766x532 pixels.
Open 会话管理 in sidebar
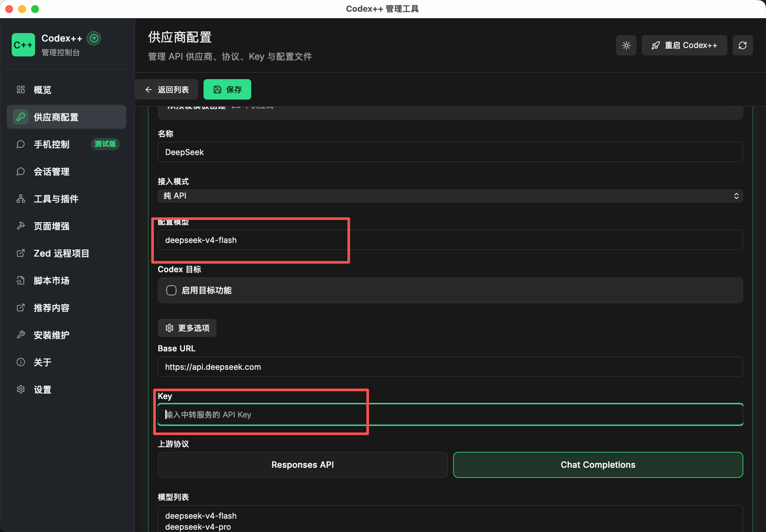66,172
